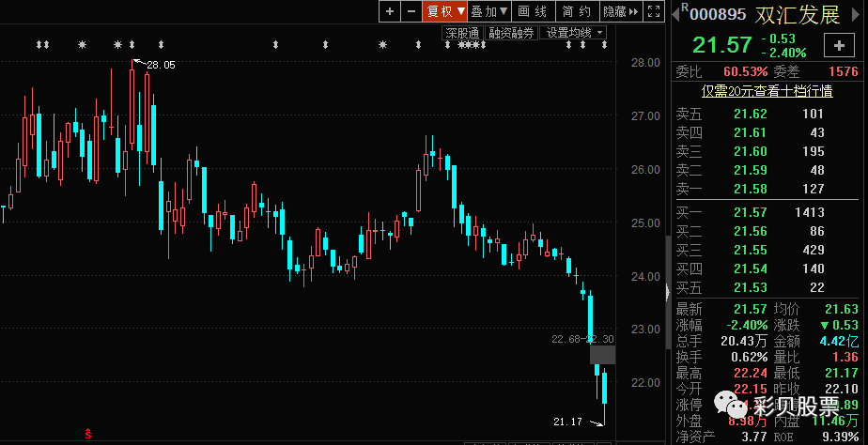This screenshot has height=445, width=868.
Task: Open the 叠加 overlay dropdown
Action: tap(488, 11)
